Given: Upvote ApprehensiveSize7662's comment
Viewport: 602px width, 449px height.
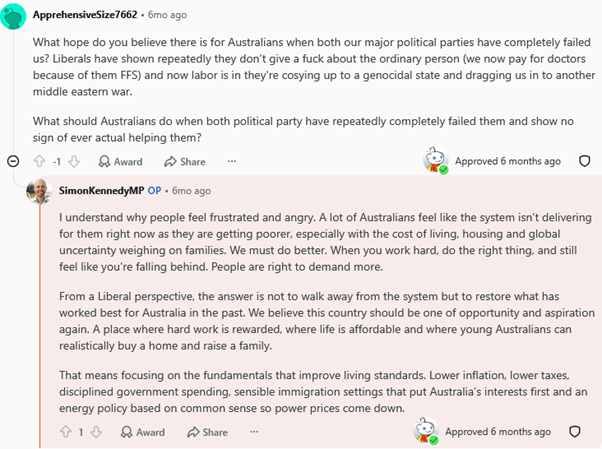Looking at the screenshot, I should (40, 161).
